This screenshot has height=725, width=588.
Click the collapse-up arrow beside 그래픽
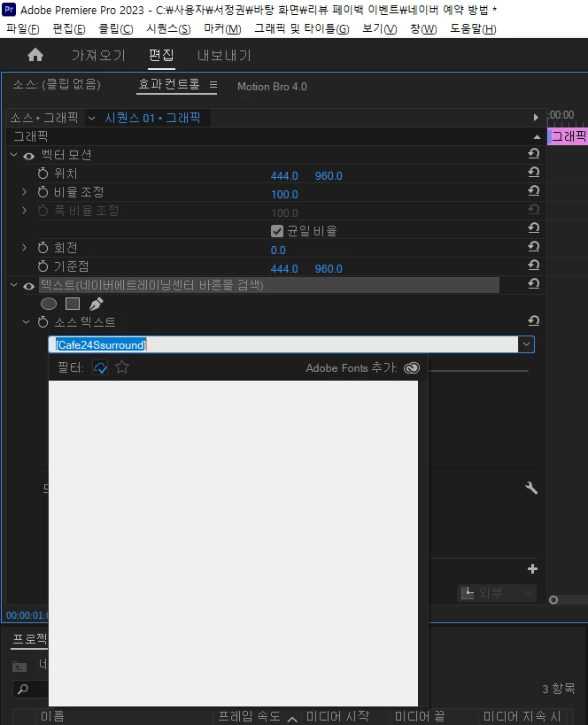[x=537, y=137]
